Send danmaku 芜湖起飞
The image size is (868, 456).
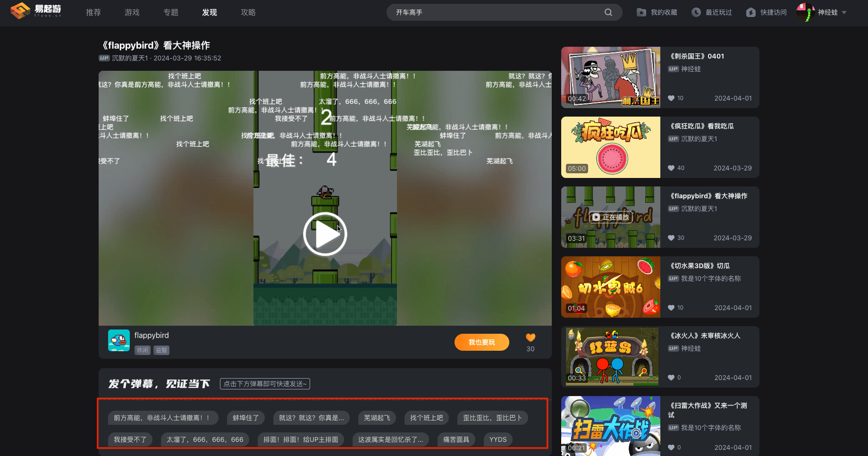[x=377, y=418]
